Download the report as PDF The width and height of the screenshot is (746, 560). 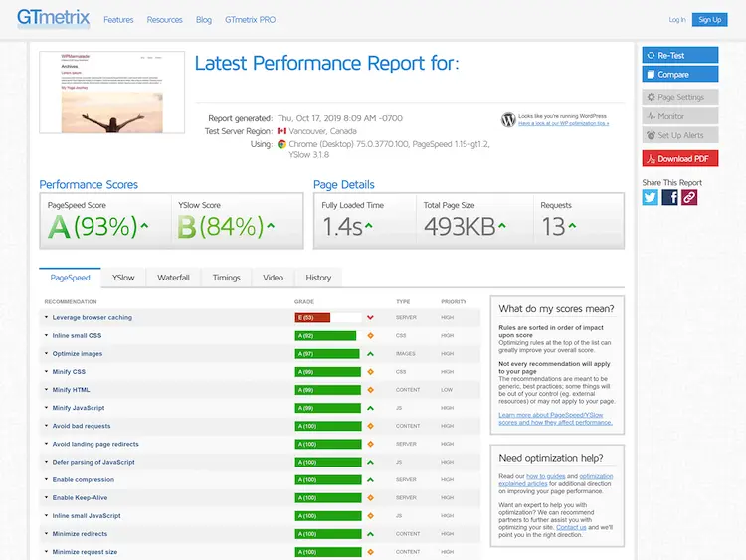[680, 159]
